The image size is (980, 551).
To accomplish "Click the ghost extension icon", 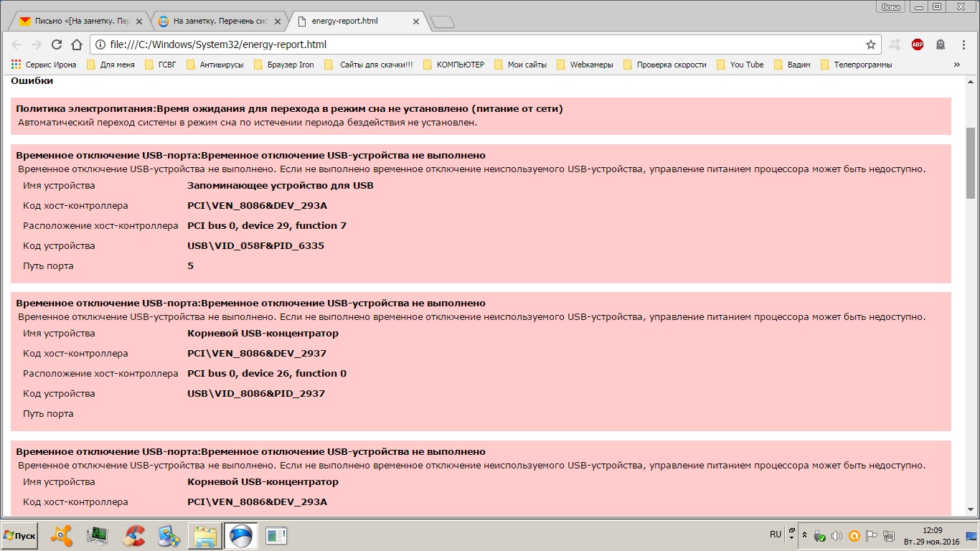I will [940, 44].
